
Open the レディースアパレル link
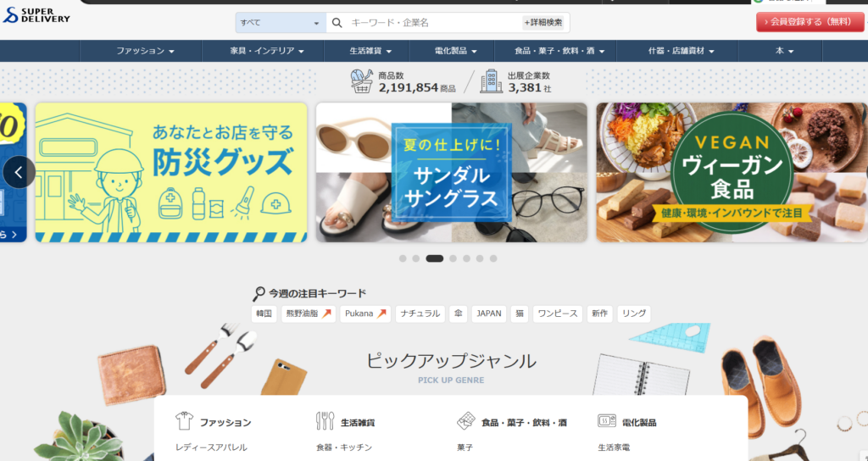[x=211, y=447]
